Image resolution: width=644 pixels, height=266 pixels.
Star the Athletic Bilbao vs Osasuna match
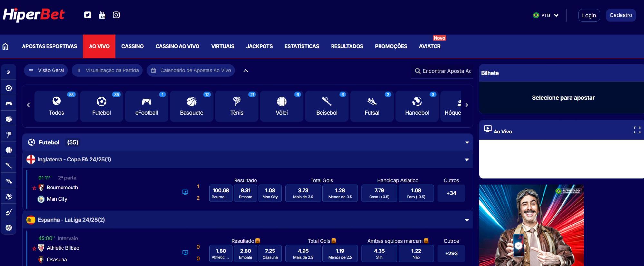click(34, 248)
